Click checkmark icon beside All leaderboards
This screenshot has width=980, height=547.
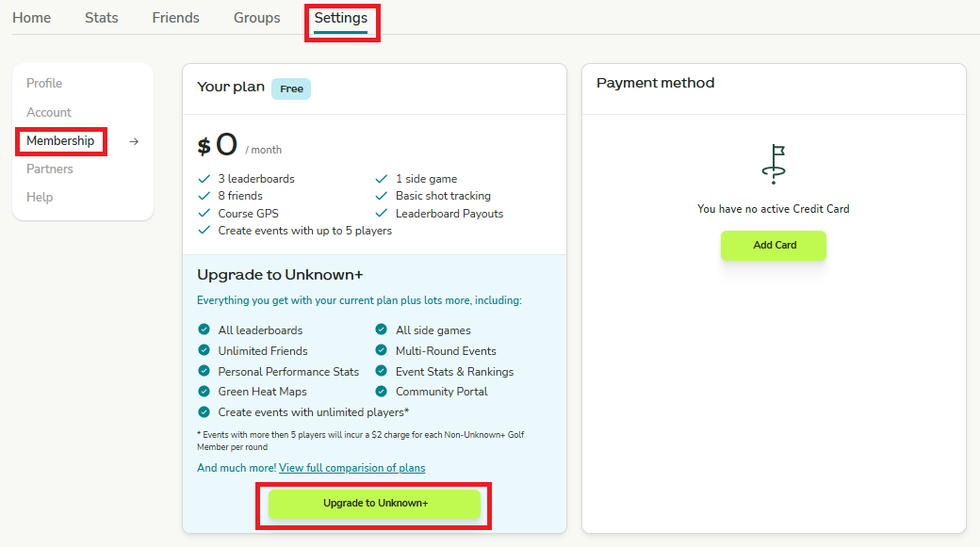tap(204, 330)
